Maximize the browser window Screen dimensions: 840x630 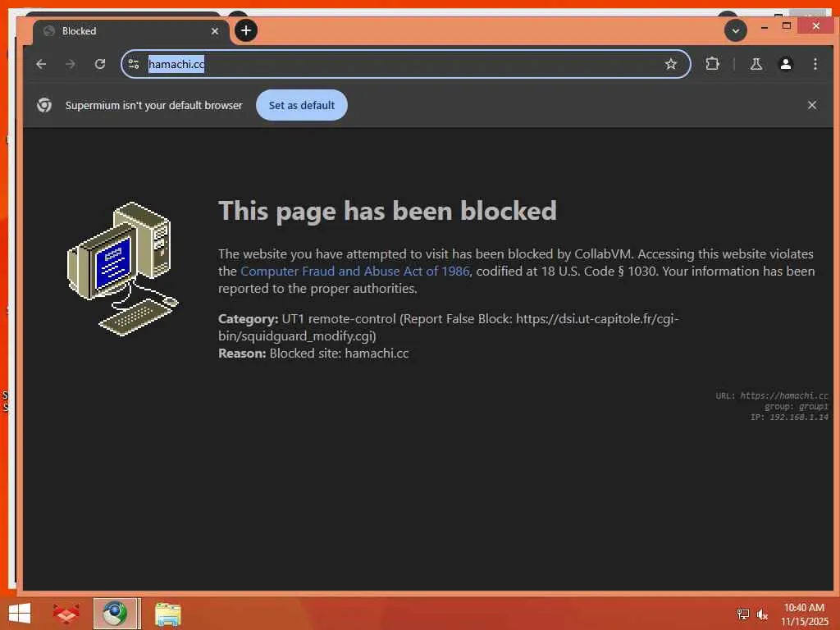click(x=787, y=25)
